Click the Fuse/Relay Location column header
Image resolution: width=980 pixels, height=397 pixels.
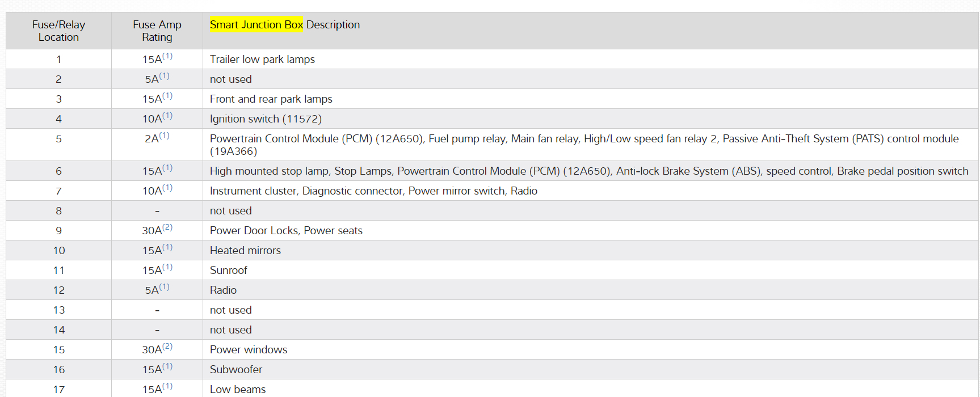tap(58, 31)
